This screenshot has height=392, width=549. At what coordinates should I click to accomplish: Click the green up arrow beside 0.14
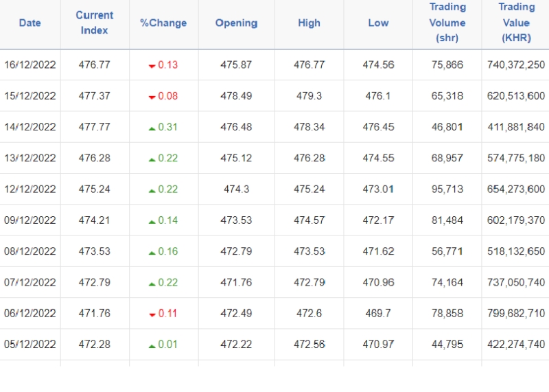click(152, 221)
